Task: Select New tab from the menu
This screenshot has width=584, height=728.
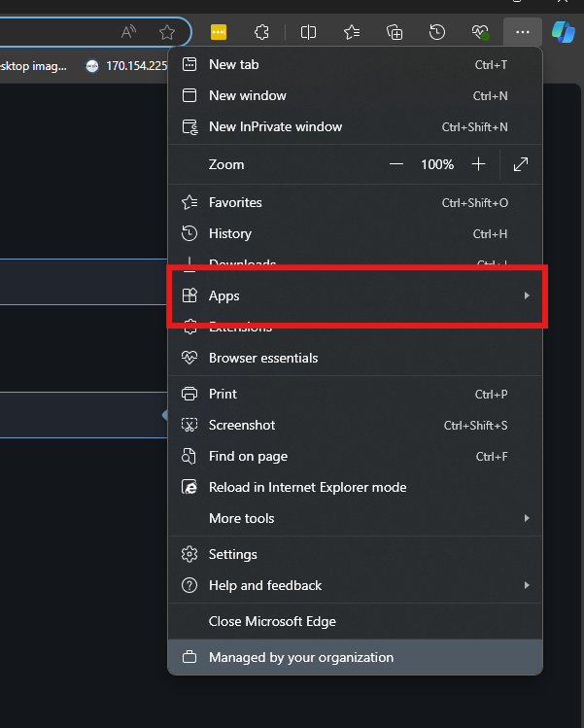Action: [x=355, y=64]
